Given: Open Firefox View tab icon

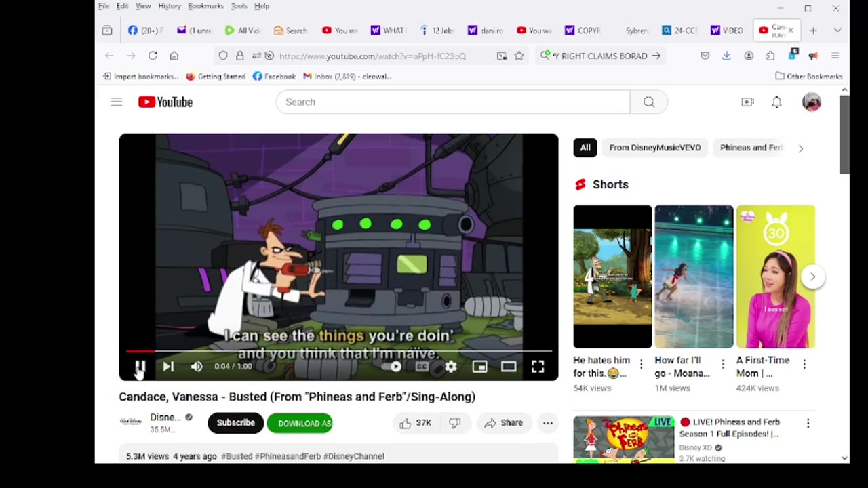Looking at the screenshot, I should [106, 30].
